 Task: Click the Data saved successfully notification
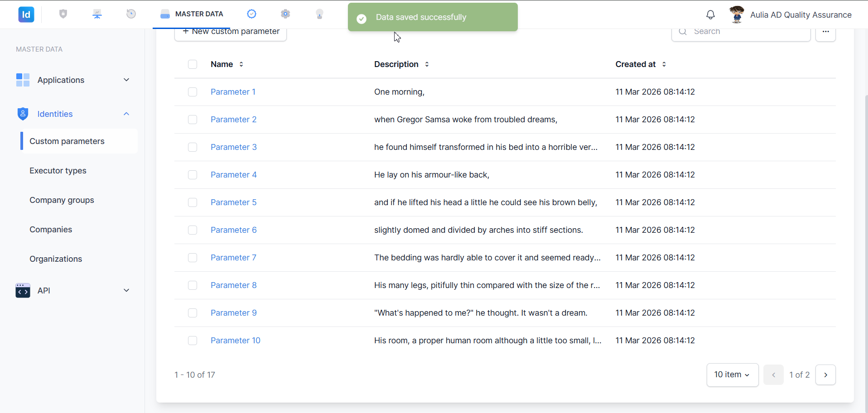pyautogui.click(x=433, y=17)
